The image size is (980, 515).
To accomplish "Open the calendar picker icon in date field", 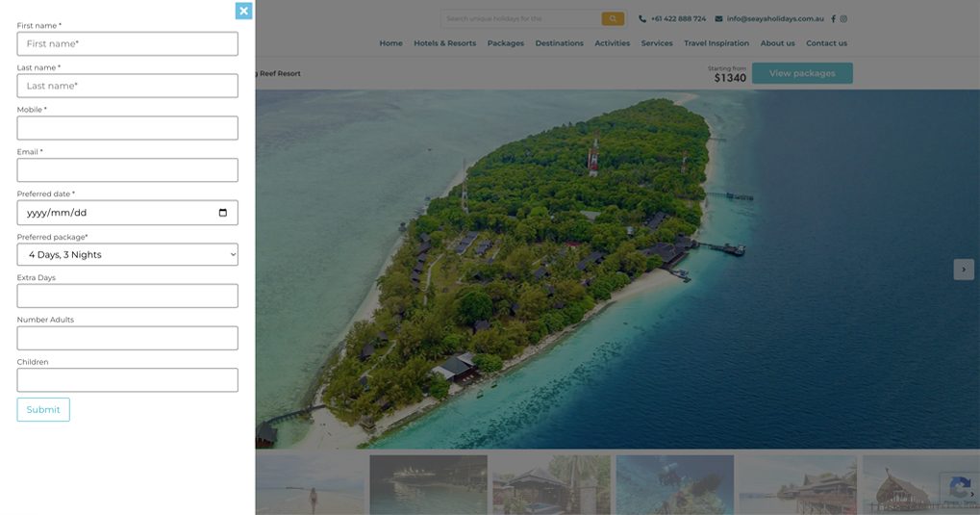I will [222, 213].
